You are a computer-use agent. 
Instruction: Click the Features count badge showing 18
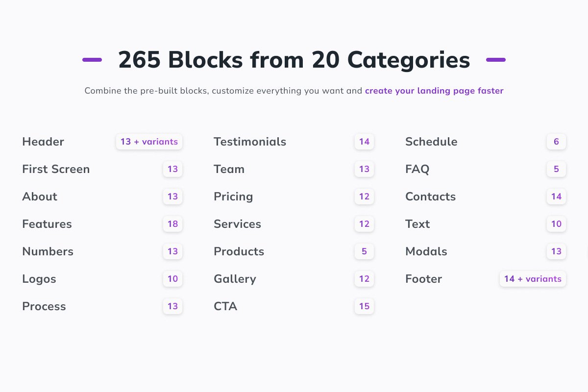click(x=172, y=224)
